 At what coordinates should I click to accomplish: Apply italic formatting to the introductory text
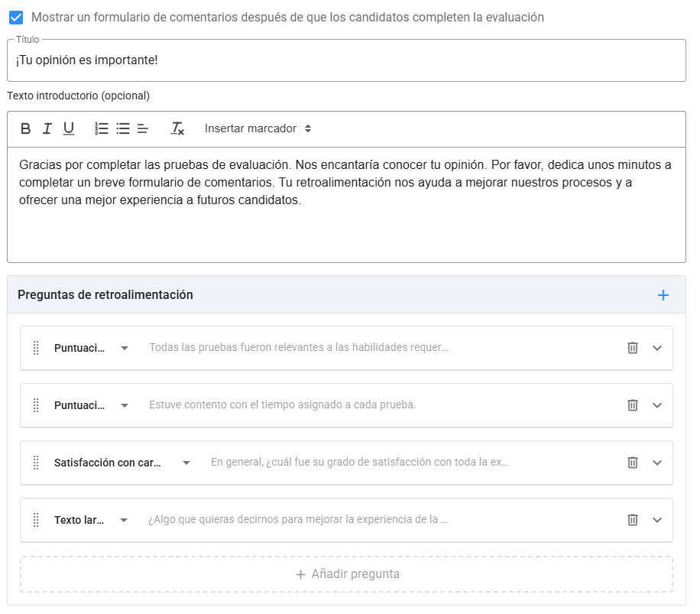47,128
